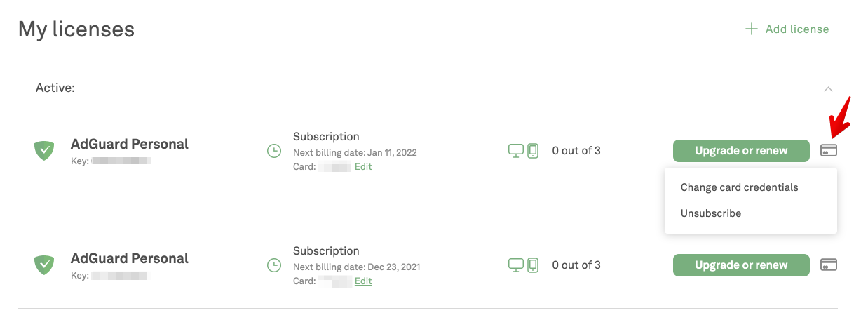This screenshot has width=868, height=334.
Task: Edit card for Dec 23, 2021 subscription
Action: point(363,281)
